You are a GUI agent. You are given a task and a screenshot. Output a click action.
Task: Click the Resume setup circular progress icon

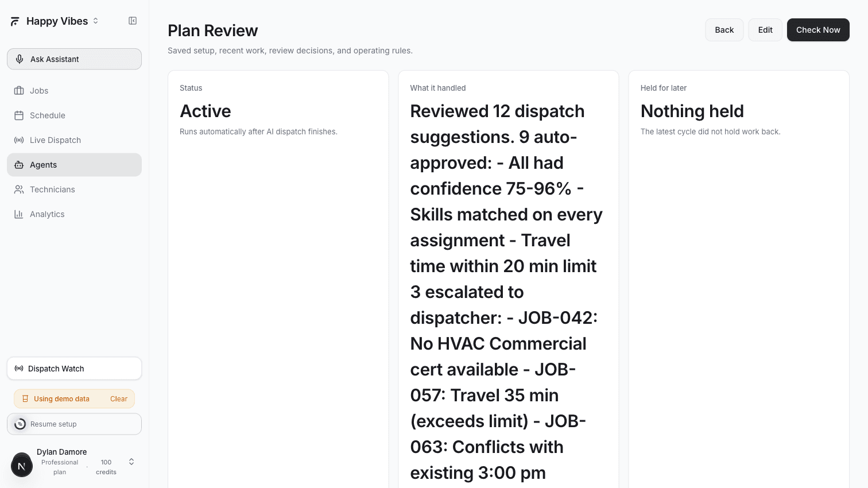(20, 424)
